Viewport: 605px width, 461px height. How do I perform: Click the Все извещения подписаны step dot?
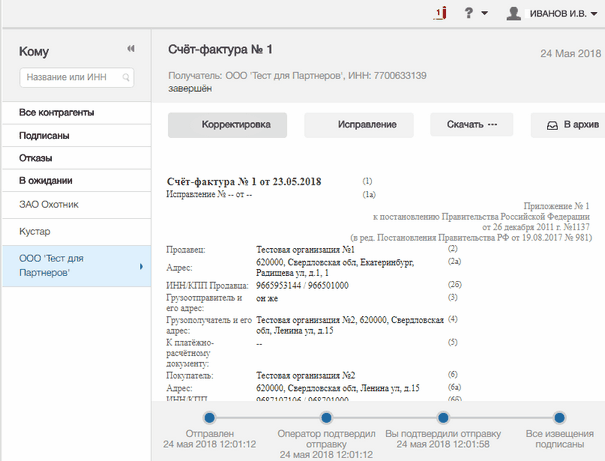pos(559,417)
